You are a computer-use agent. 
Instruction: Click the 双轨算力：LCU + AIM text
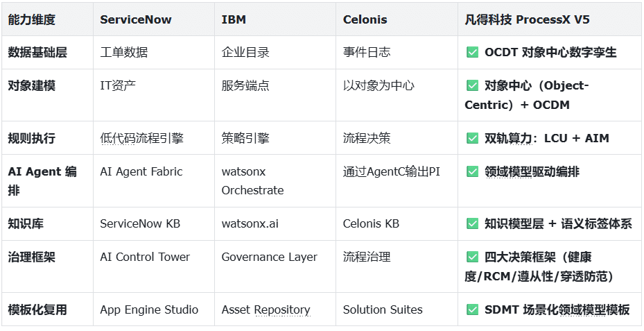[x=547, y=138]
